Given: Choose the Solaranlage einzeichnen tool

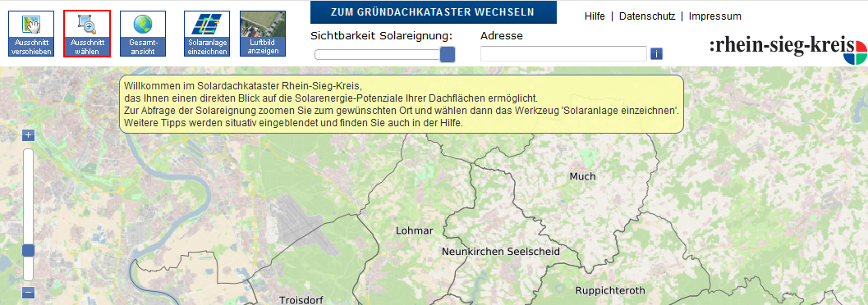Looking at the screenshot, I should tap(207, 34).
